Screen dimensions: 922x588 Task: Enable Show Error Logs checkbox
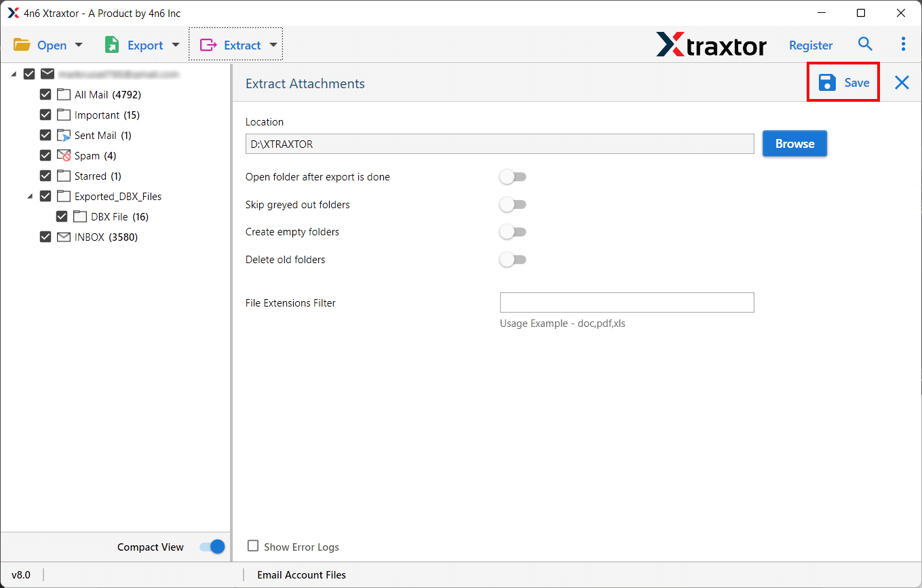(253, 546)
